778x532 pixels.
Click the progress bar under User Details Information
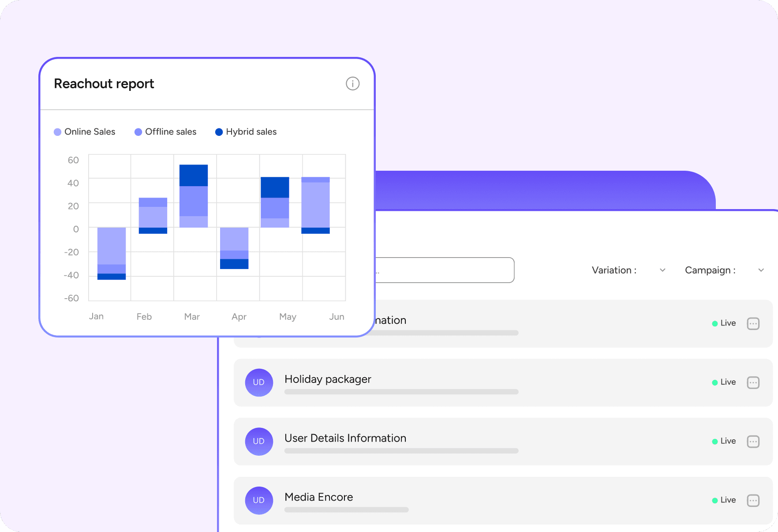(x=401, y=451)
